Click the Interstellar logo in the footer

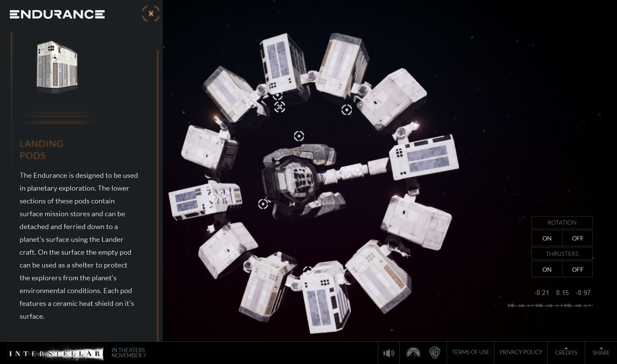(55, 353)
